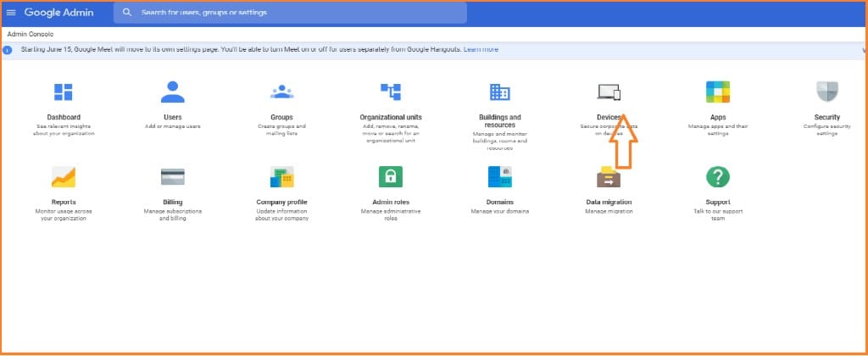Click the Company profile icon
Image resolution: width=868 pixels, height=356 pixels.
tap(281, 176)
